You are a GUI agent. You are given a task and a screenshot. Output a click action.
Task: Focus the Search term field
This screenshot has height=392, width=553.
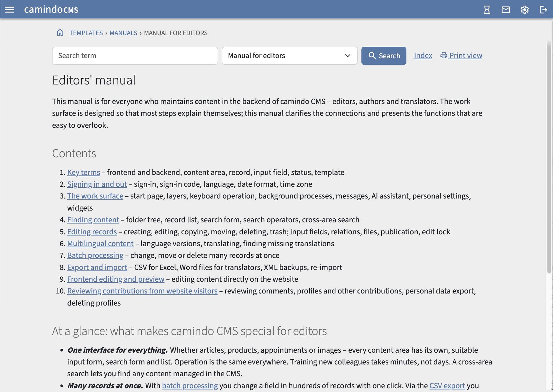coord(135,56)
